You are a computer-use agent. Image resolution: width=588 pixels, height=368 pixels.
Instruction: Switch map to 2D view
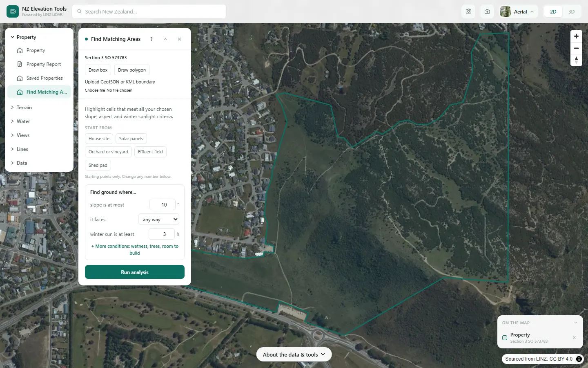coord(553,11)
